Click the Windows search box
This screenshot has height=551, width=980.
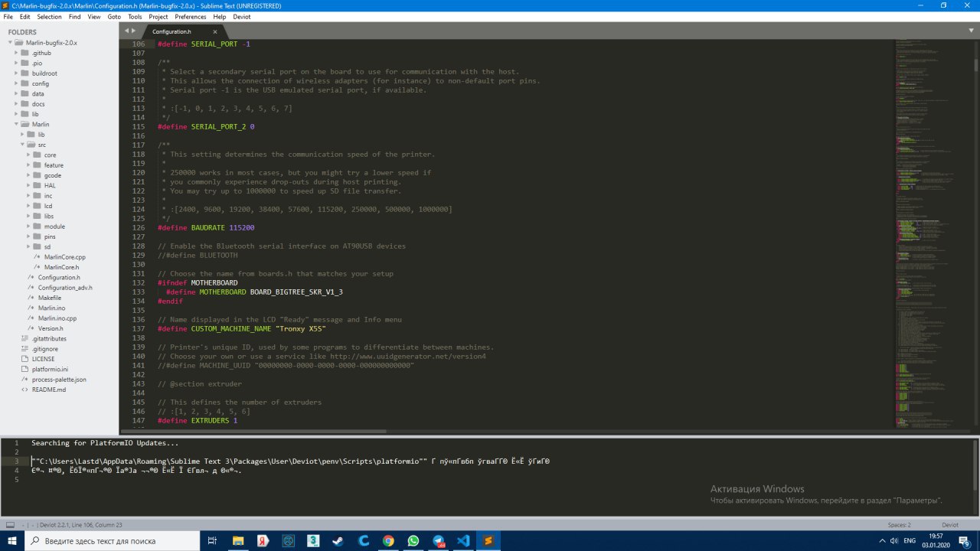112,540
